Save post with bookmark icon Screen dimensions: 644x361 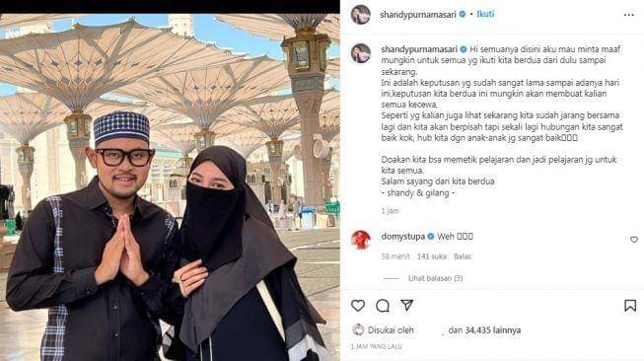(630, 306)
